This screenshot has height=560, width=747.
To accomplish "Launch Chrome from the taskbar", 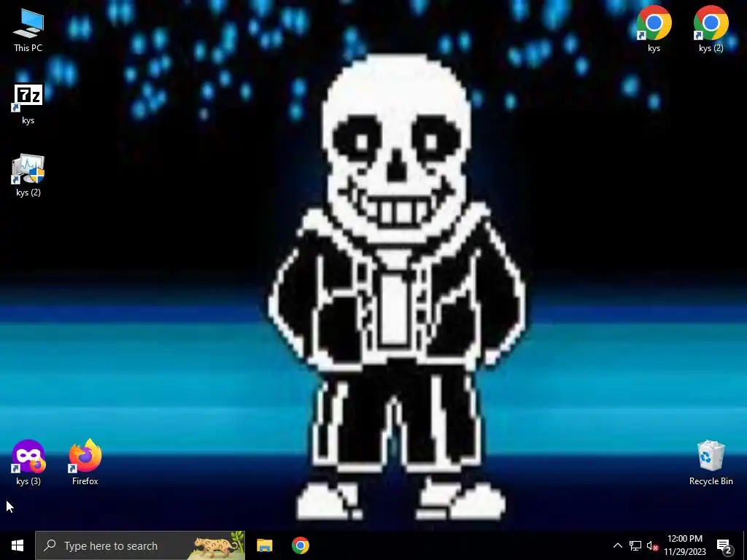I will [300, 545].
